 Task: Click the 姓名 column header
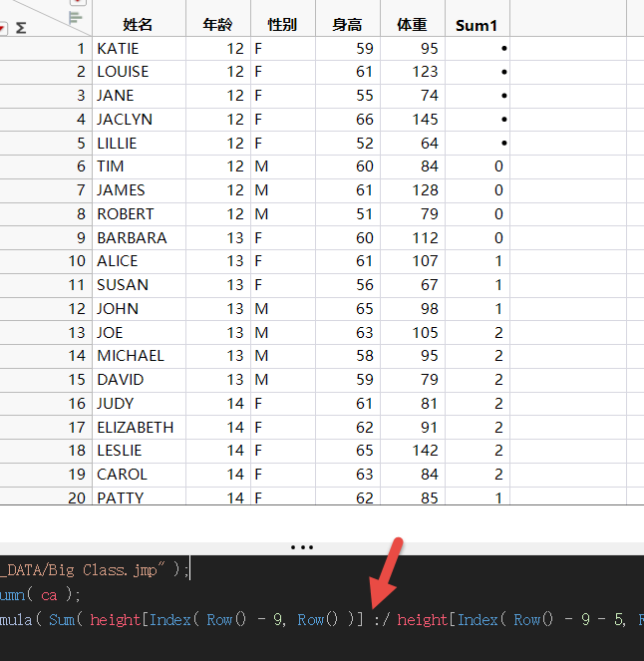tap(139, 25)
